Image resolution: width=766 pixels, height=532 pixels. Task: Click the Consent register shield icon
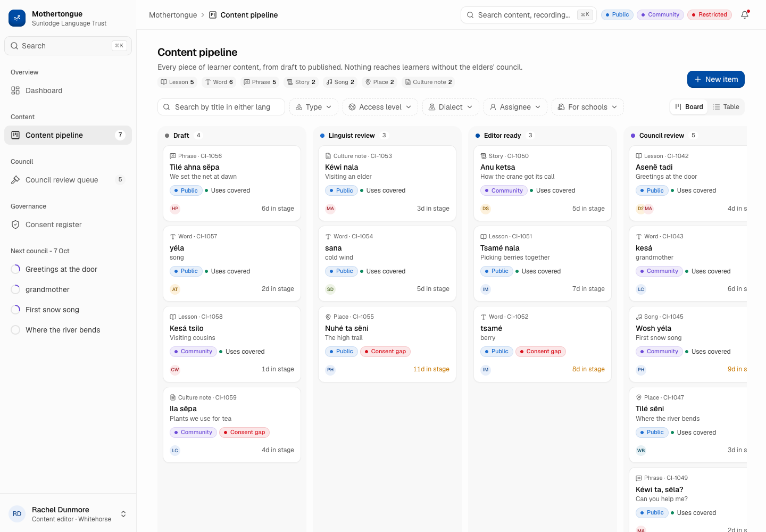15,225
